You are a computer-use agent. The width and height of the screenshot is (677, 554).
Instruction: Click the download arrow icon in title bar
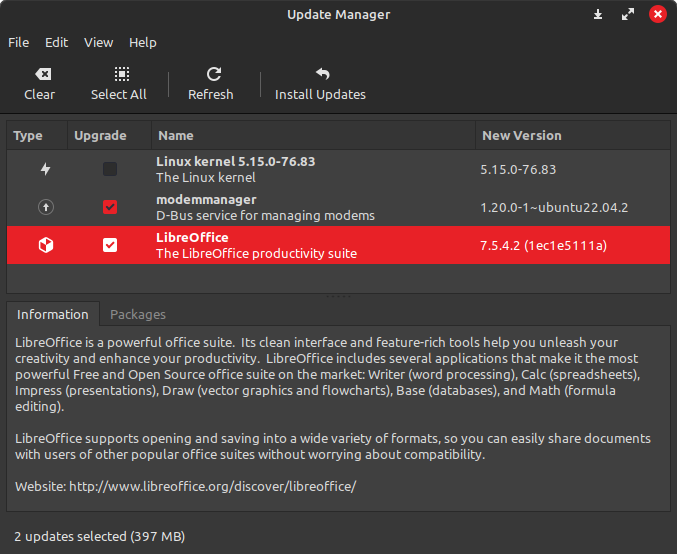[x=598, y=15]
